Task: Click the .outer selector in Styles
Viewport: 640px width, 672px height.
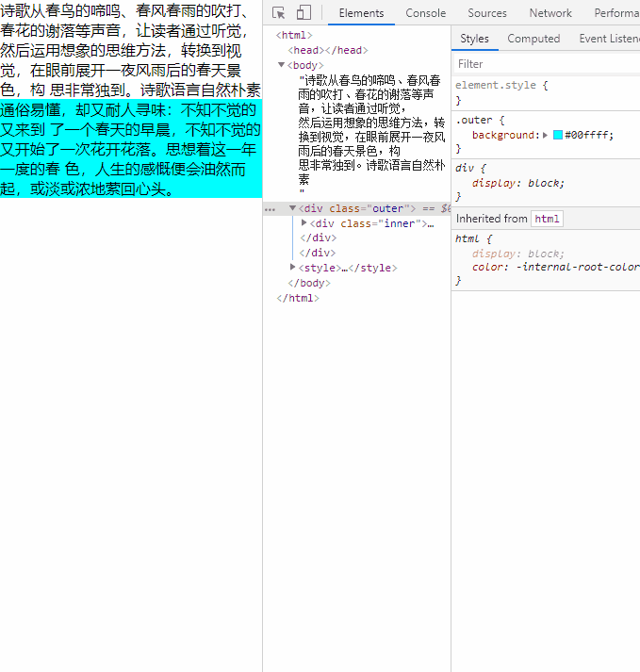Action: pos(474,120)
